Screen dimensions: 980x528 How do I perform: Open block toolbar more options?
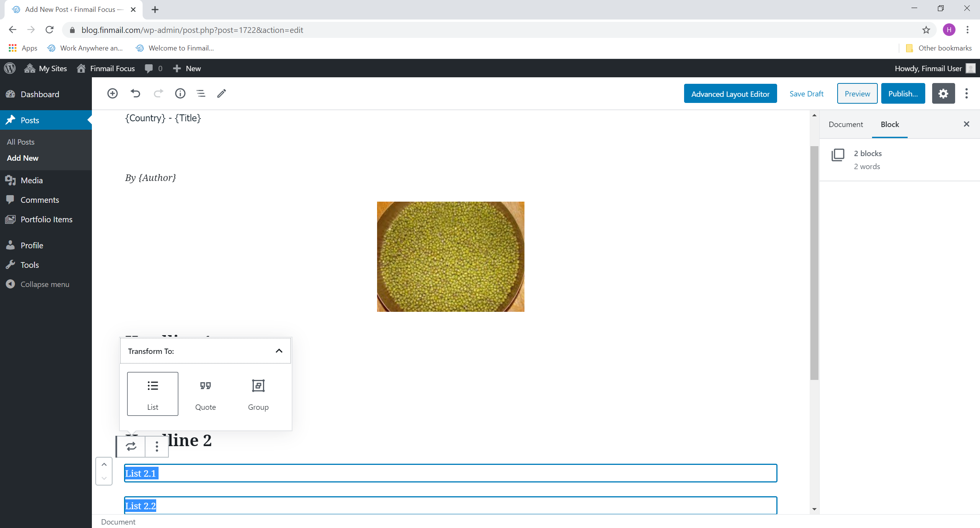(x=157, y=447)
